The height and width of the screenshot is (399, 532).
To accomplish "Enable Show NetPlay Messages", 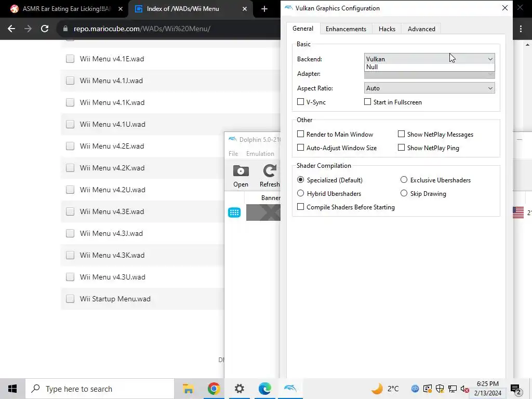I will click(401, 134).
